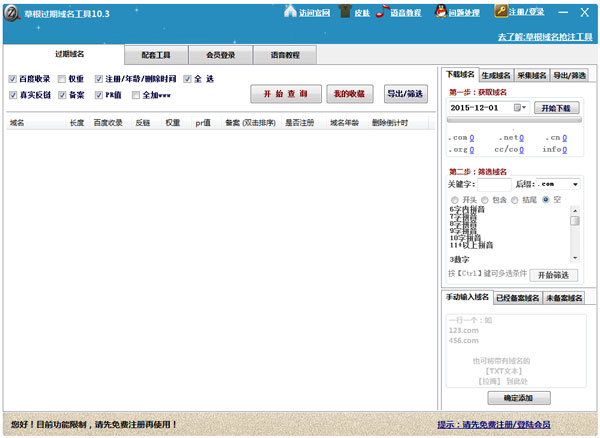Select the 包含 radio button
Image resolution: width=600 pixels, height=438 pixels.
485,200
